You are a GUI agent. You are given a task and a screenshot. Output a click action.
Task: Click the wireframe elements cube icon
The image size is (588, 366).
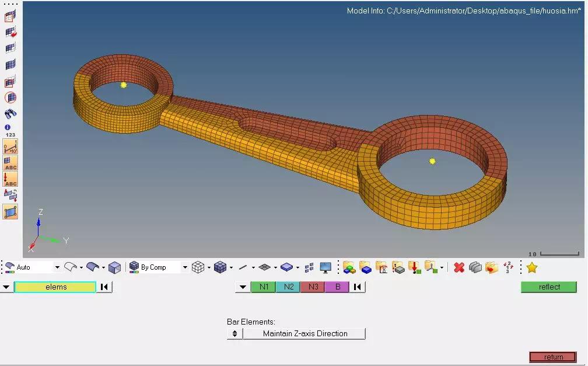[198, 267]
